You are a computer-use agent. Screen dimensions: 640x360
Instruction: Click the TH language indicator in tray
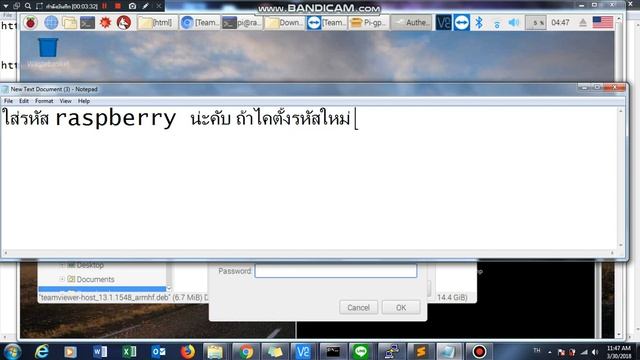coord(537,350)
